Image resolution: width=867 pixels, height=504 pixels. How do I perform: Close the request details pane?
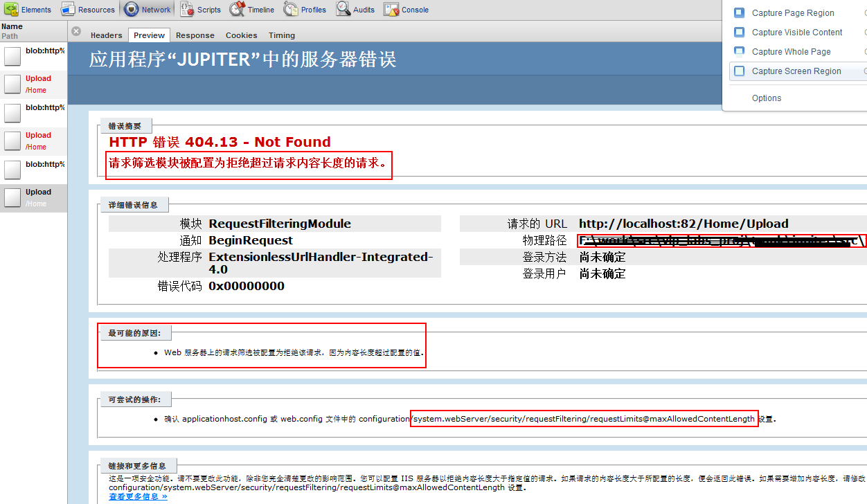coord(76,32)
